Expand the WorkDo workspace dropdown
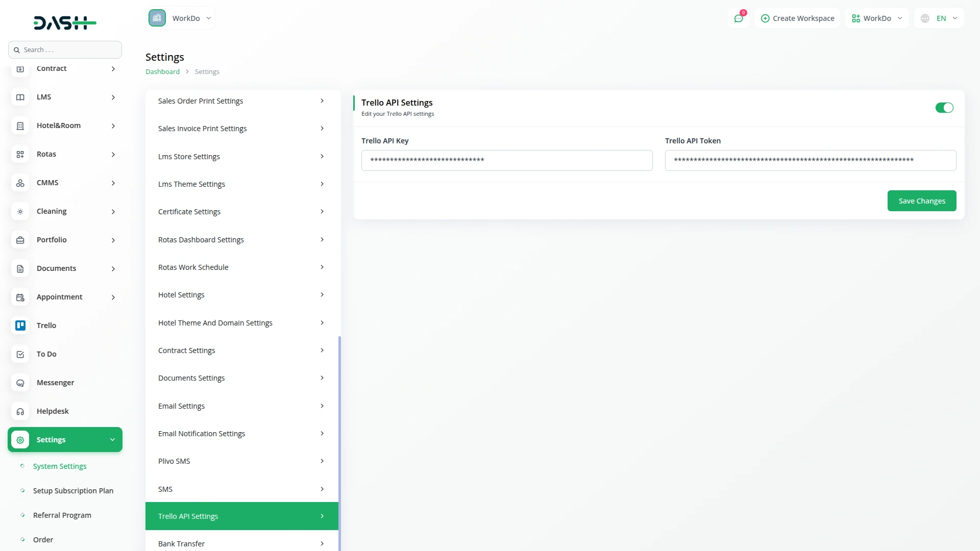 [x=208, y=18]
